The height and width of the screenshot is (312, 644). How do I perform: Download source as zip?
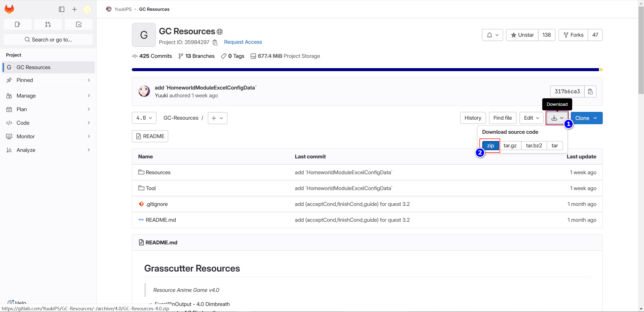click(x=491, y=146)
